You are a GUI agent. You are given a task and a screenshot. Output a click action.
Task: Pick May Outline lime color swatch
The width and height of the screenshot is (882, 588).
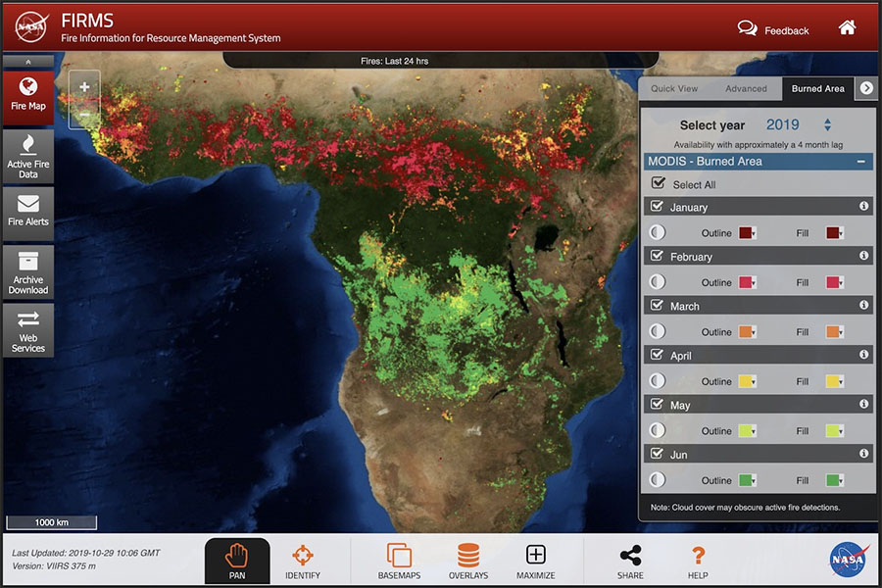(747, 431)
